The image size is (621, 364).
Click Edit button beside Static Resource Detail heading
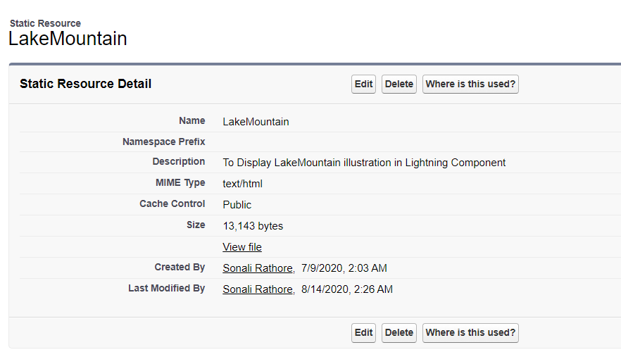363,84
